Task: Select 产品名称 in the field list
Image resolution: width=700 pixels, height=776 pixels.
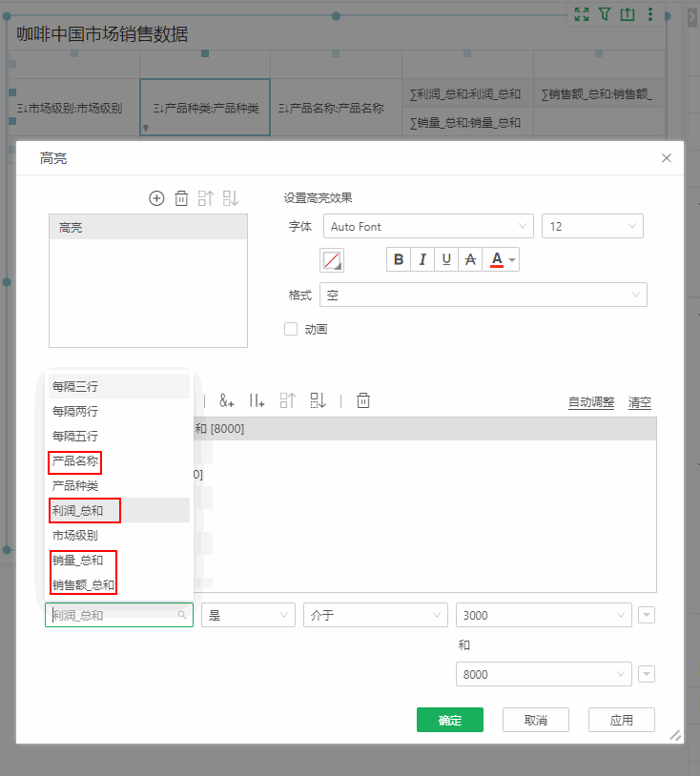Action: [x=119, y=460]
